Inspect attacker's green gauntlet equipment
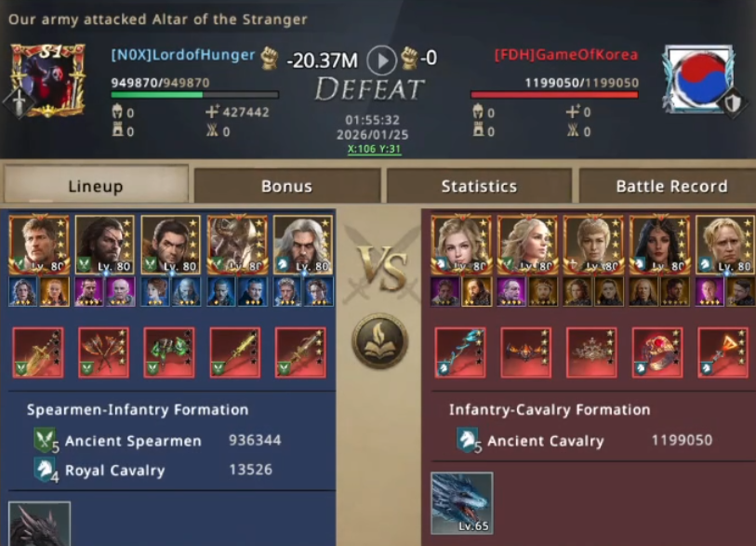The image size is (756, 546). pos(169,353)
